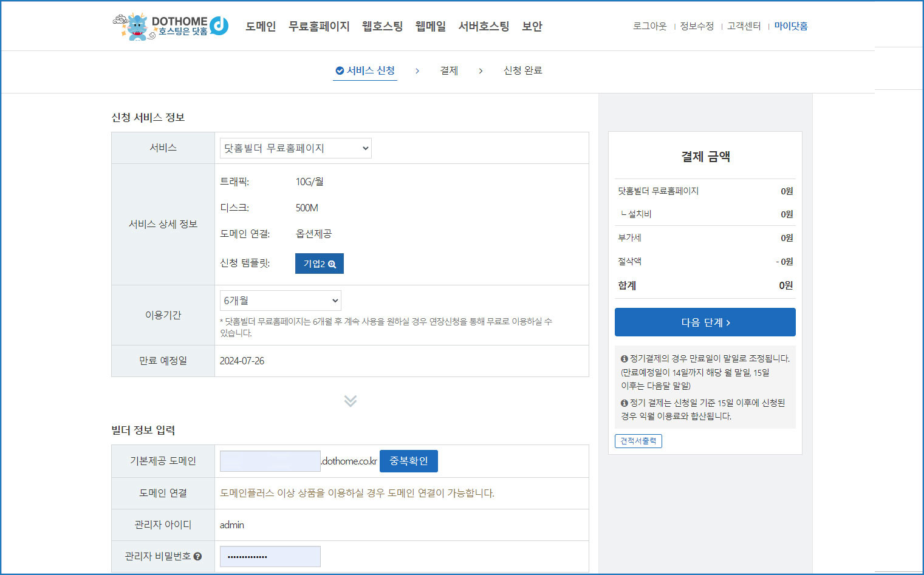Click the checkmark icon on 서비스 신청 step
924x575 pixels.
click(x=340, y=71)
